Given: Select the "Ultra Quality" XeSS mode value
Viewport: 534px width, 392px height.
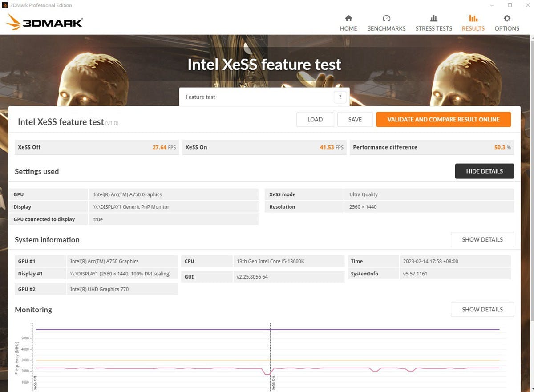Looking at the screenshot, I should click(x=364, y=194).
